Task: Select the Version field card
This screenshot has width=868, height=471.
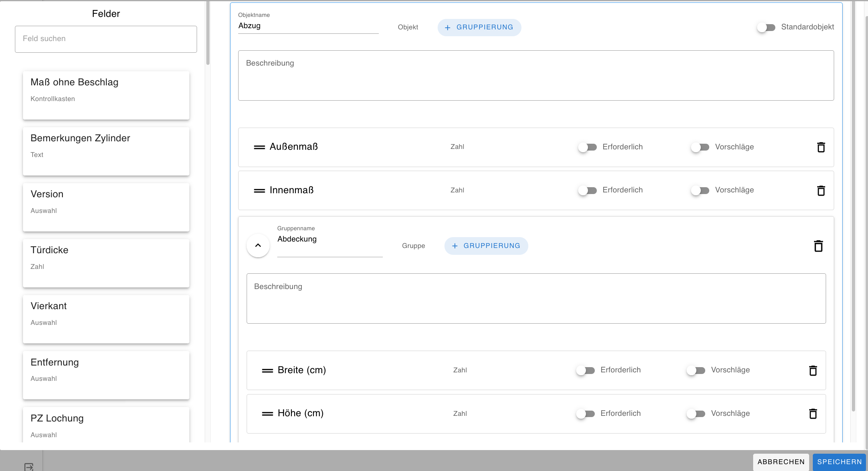Action: click(x=106, y=207)
